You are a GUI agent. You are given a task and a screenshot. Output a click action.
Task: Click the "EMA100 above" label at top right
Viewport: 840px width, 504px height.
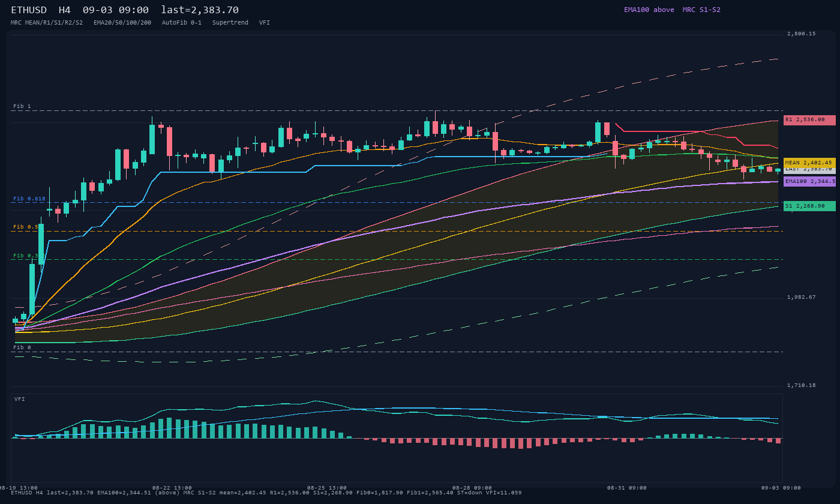click(x=649, y=10)
